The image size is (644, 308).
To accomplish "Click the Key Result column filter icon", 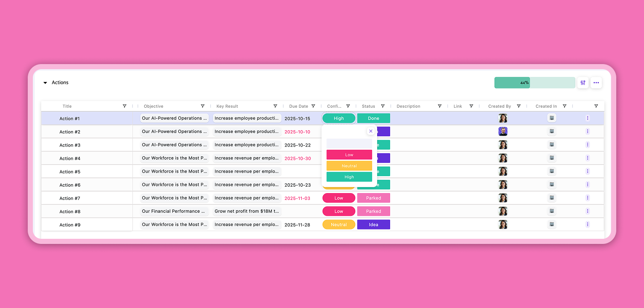I will (x=275, y=106).
